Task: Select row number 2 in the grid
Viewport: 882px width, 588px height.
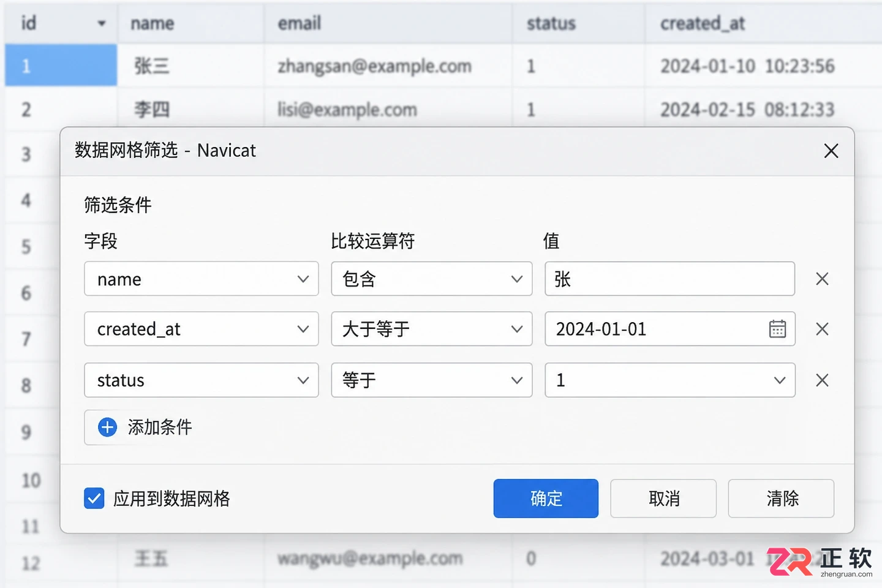Action: 26,110
